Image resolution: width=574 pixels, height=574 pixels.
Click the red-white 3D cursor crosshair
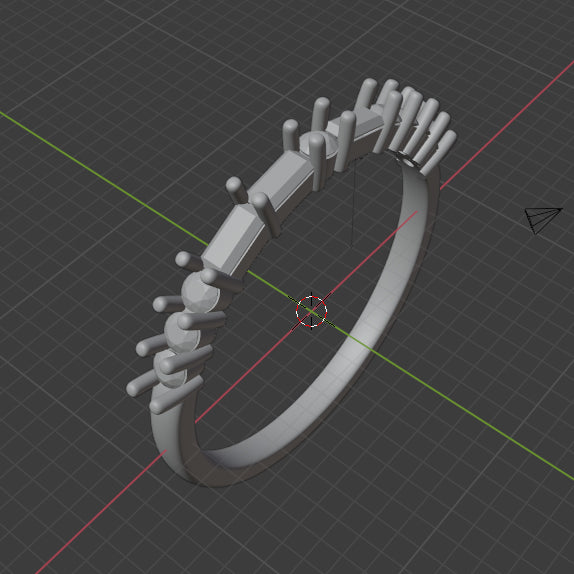(311, 312)
